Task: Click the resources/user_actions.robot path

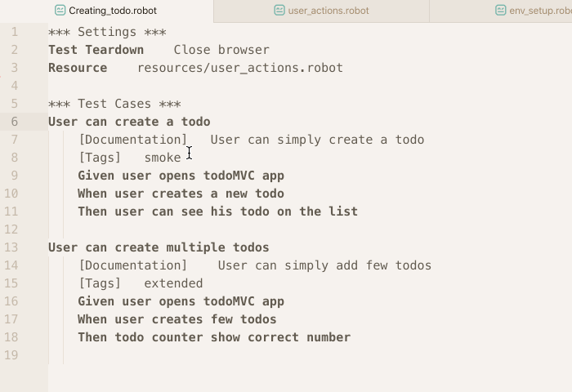Action: pos(240,68)
